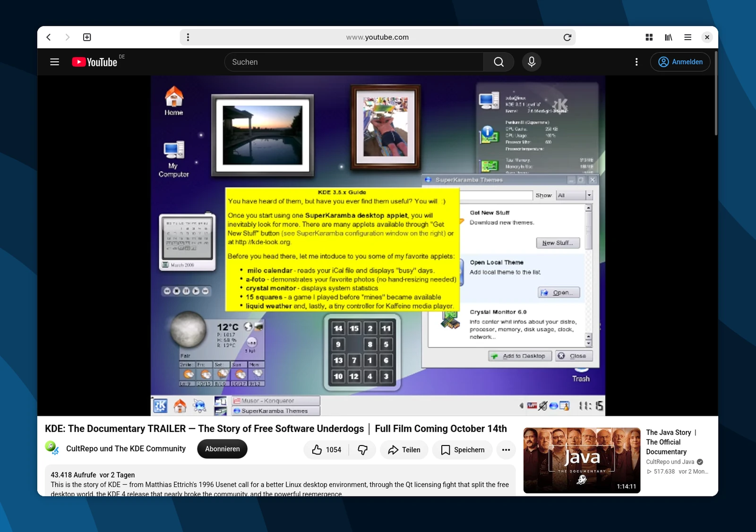Screen dimensions: 756x532
Task: Click the video player frame
Action: [x=378, y=246]
